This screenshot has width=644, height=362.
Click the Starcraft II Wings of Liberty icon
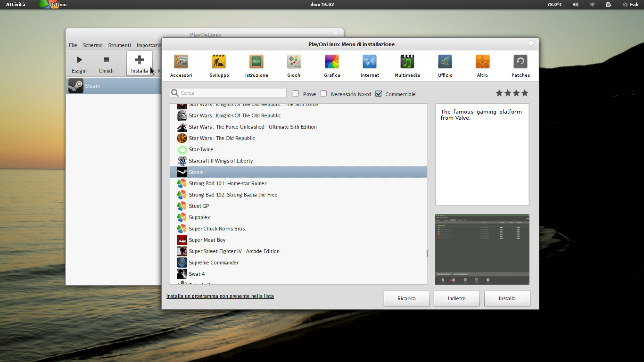click(182, 161)
